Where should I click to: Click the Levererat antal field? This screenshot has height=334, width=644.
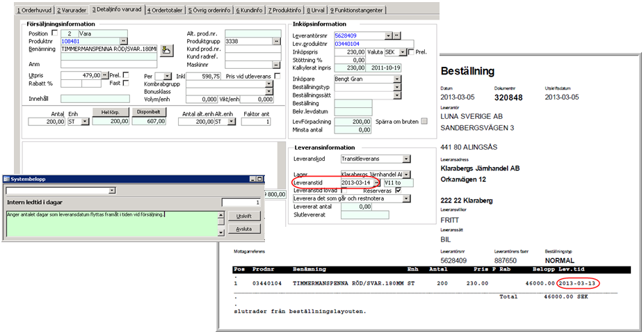pos(357,207)
